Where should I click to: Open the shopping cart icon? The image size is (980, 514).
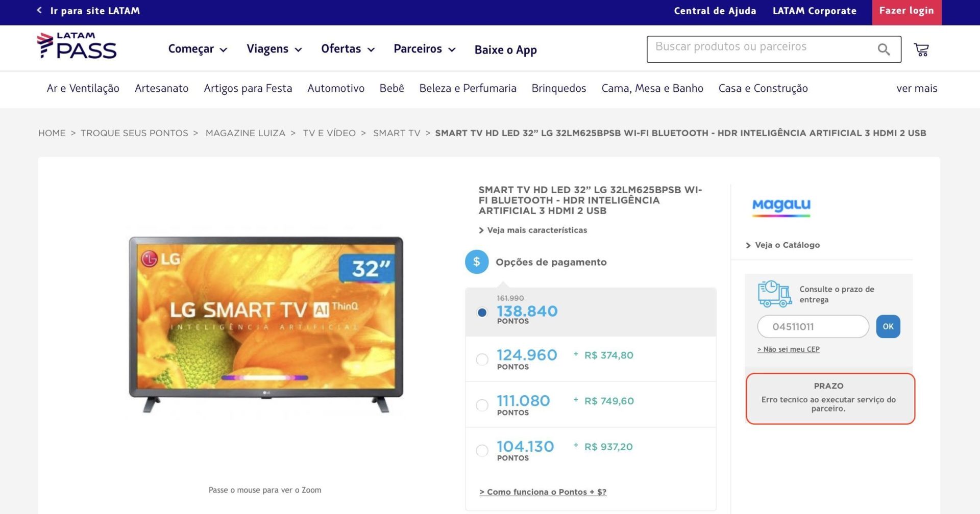921,49
